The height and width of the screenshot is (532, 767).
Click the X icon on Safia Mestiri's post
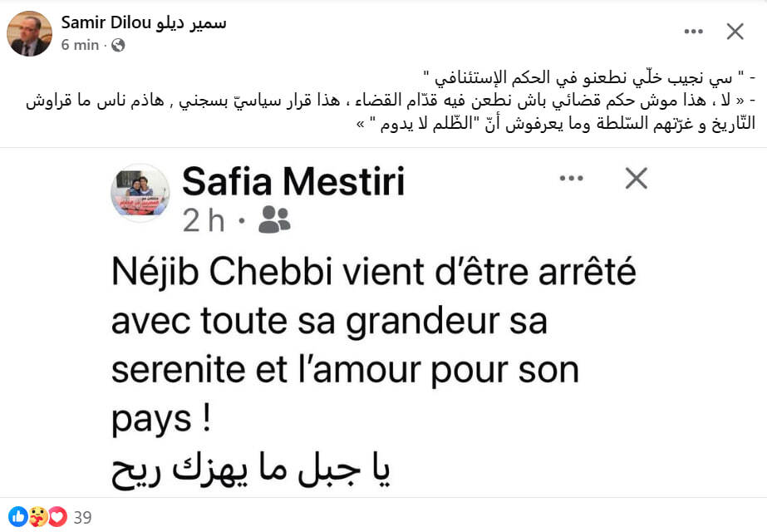coord(636,178)
